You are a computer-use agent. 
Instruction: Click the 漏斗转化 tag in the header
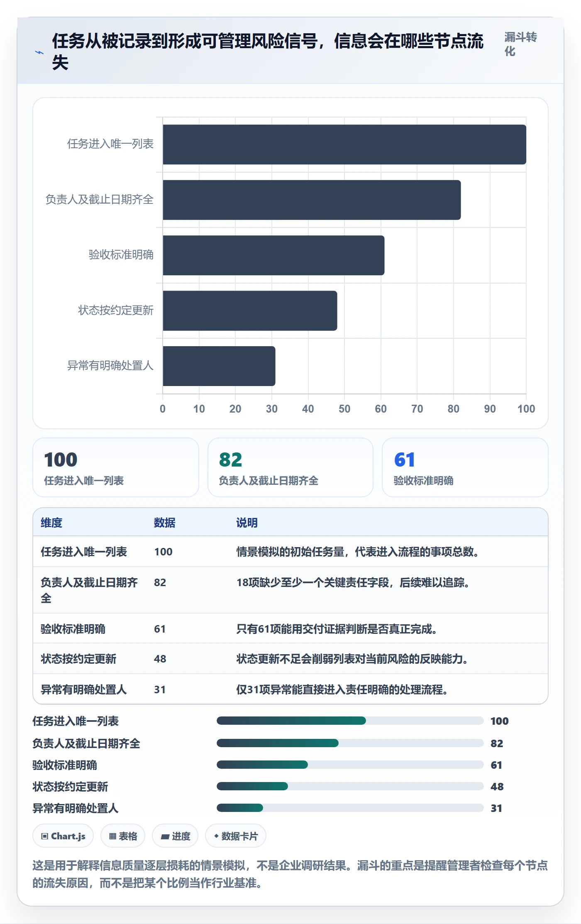(x=520, y=44)
